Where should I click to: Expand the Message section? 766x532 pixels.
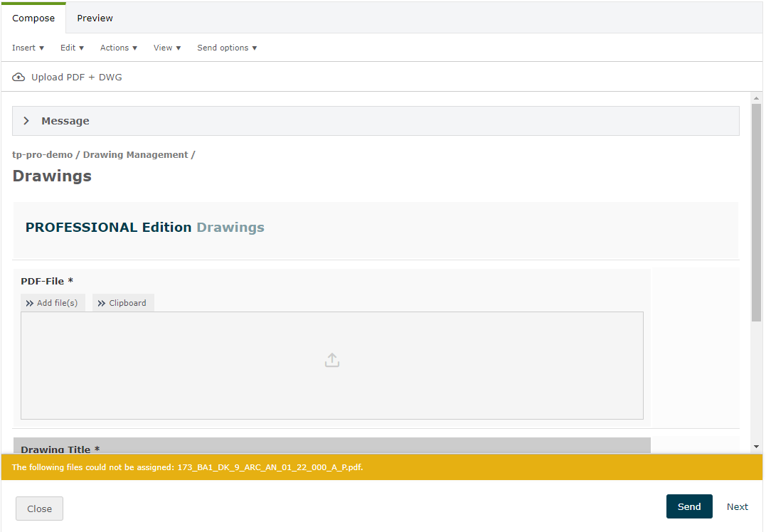coord(26,121)
